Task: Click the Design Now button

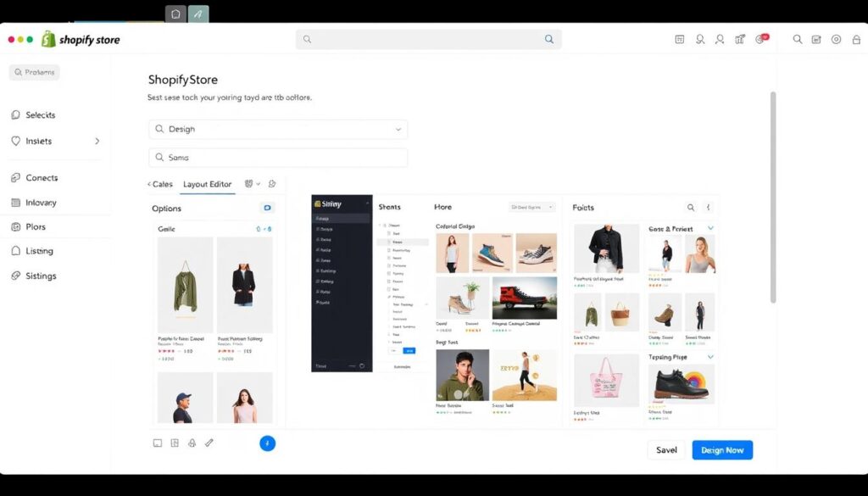Action: [722, 450]
